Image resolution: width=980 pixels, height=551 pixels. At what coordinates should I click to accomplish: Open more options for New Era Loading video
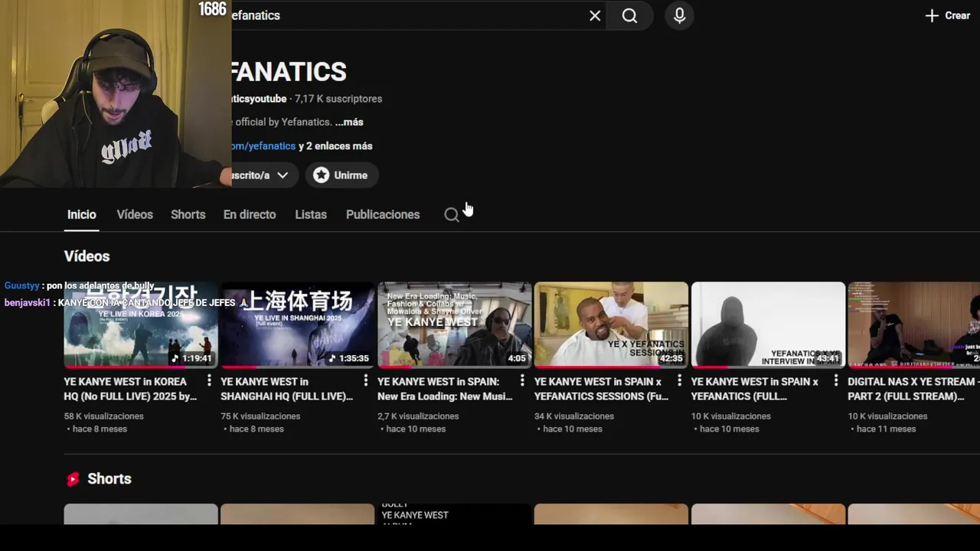(522, 381)
